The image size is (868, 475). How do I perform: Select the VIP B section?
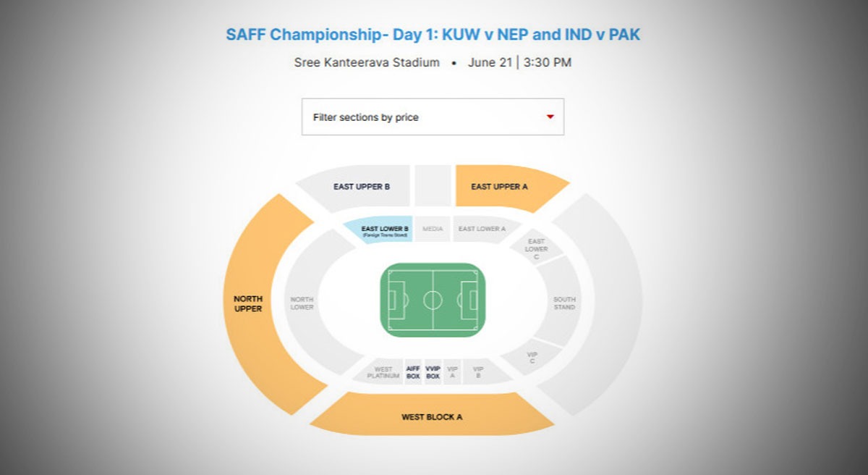click(x=478, y=372)
